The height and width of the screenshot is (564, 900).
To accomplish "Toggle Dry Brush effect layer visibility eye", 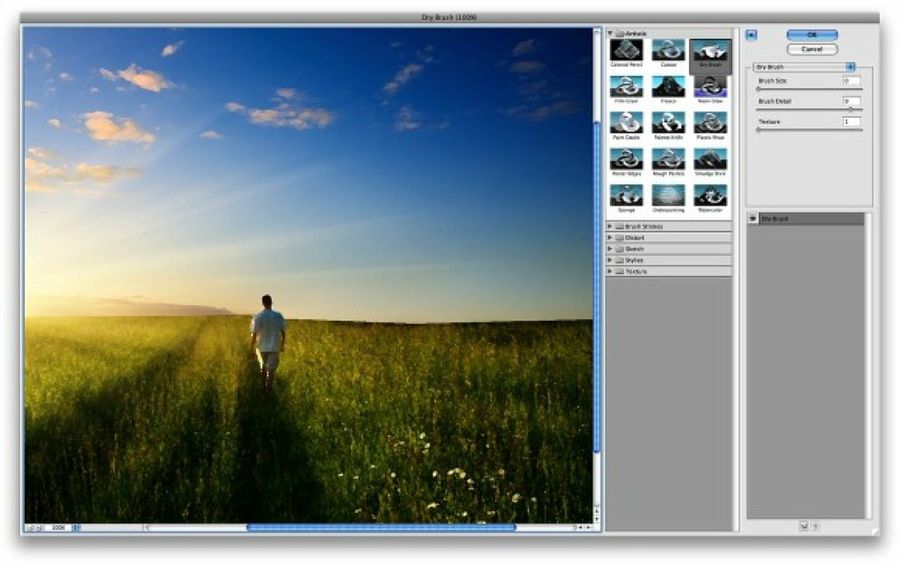I will tap(753, 218).
